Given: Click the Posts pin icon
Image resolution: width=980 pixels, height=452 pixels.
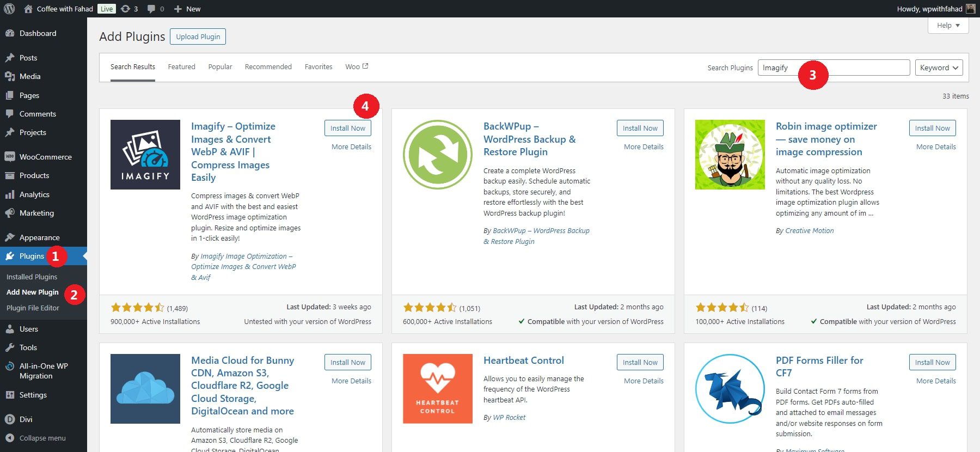Looking at the screenshot, I should (10, 58).
